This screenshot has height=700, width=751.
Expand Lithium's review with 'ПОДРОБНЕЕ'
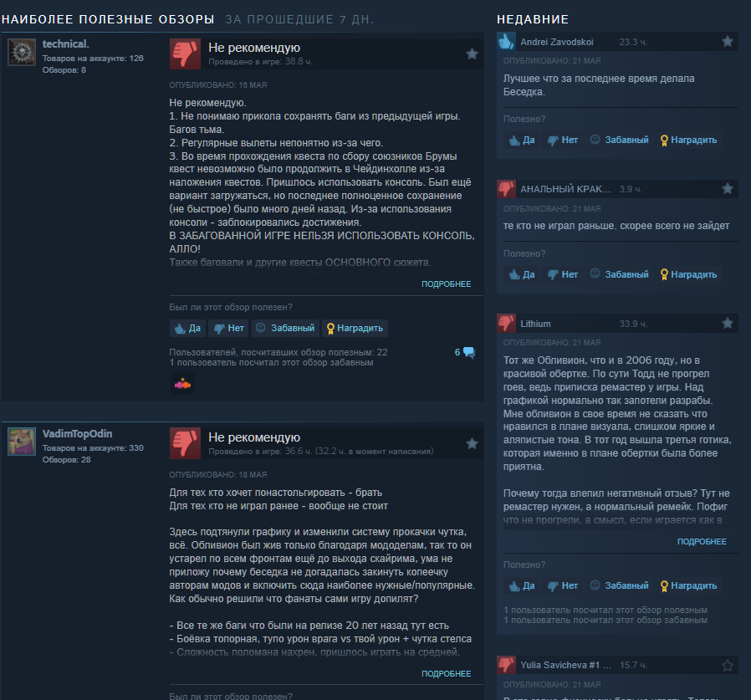point(702,541)
